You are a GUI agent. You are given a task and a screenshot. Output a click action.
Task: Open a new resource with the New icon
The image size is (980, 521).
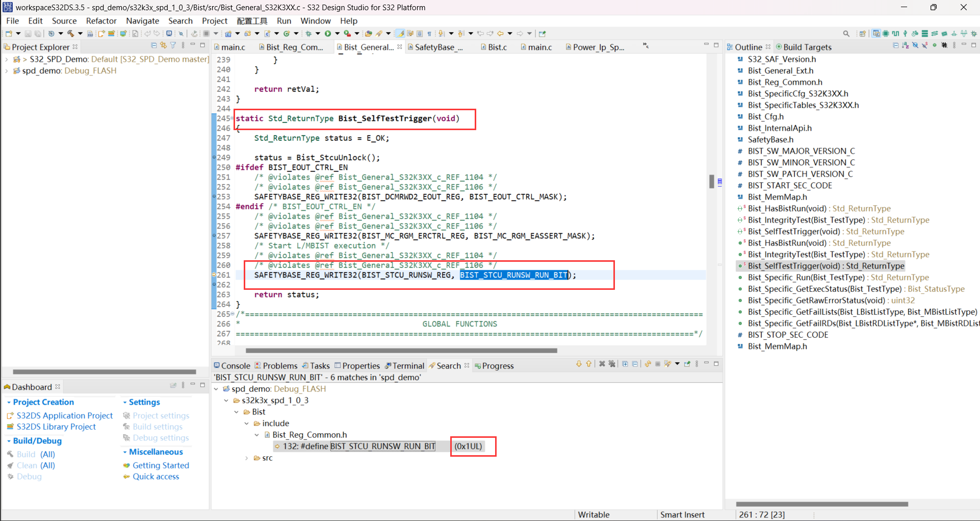coord(9,33)
